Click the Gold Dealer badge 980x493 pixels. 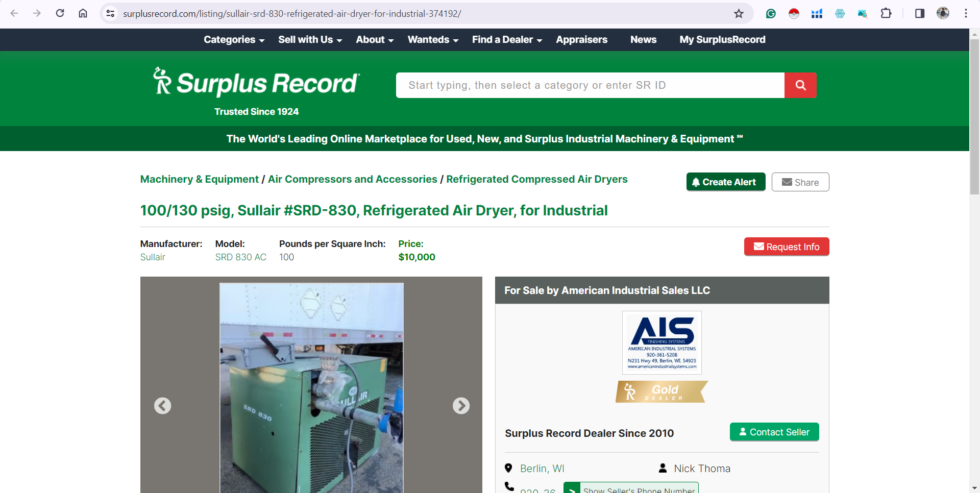pos(662,392)
